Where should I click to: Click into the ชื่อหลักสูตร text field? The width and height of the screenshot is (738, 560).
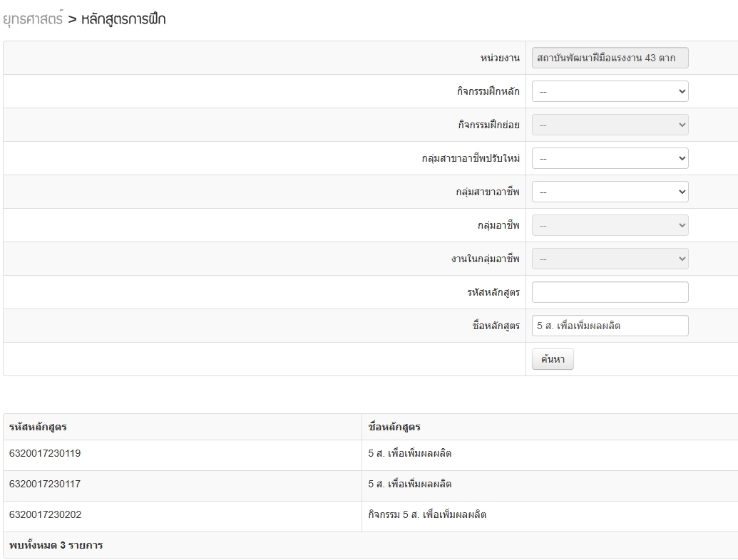tap(610, 326)
